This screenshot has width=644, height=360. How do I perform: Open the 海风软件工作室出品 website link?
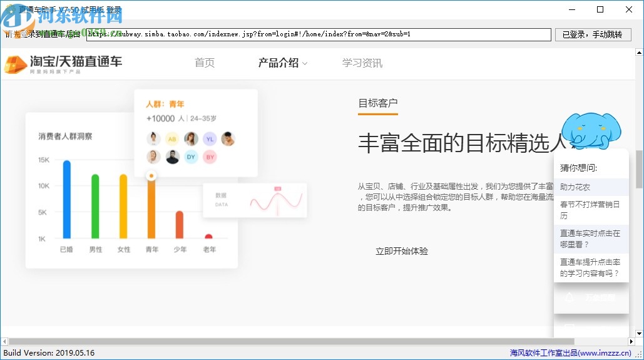click(x=571, y=353)
